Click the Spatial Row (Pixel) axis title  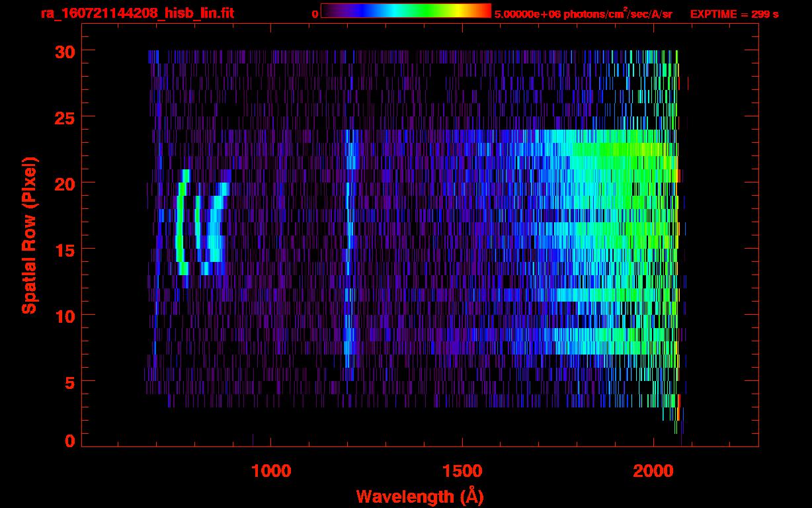29,235
